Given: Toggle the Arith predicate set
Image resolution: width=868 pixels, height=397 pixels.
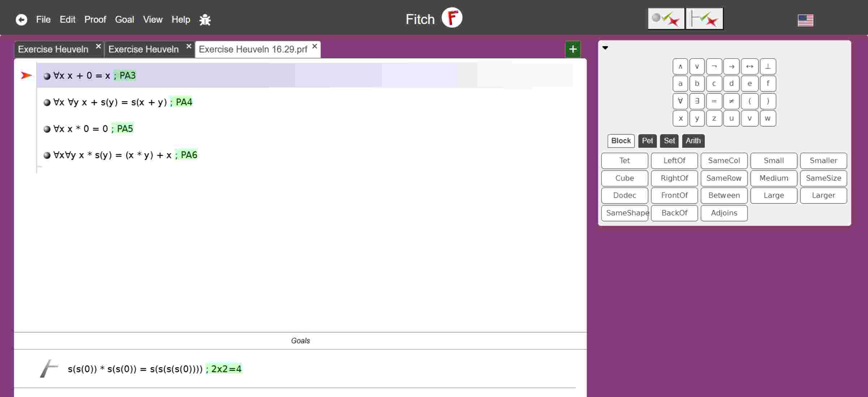Looking at the screenshot, I should pyautogui.click(x=693, y=141).
